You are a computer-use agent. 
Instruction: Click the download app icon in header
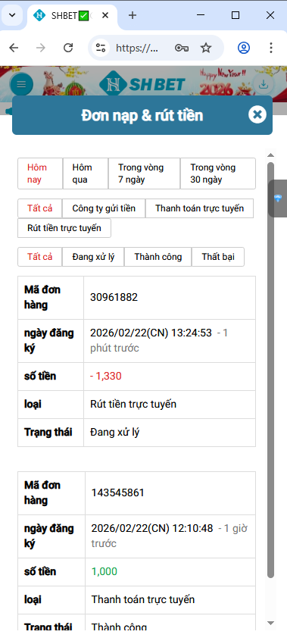click(x=264, y=85)
